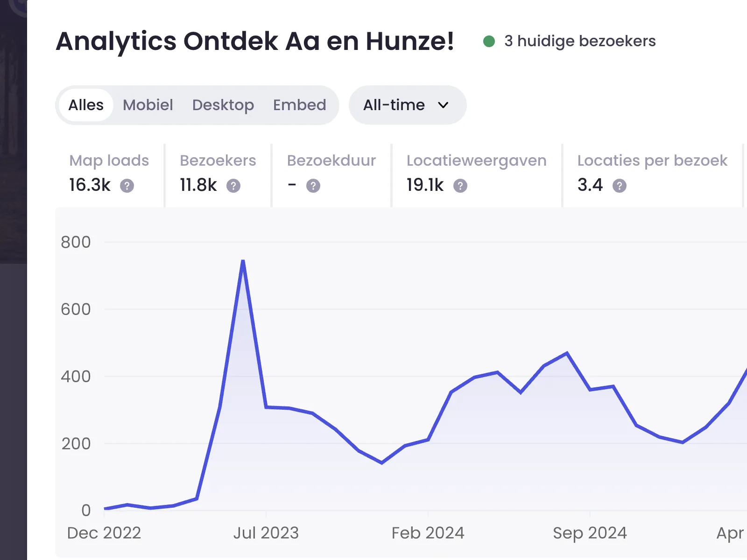Switch to the Desktop filter

pyautogui.click(x=223, y=105)
